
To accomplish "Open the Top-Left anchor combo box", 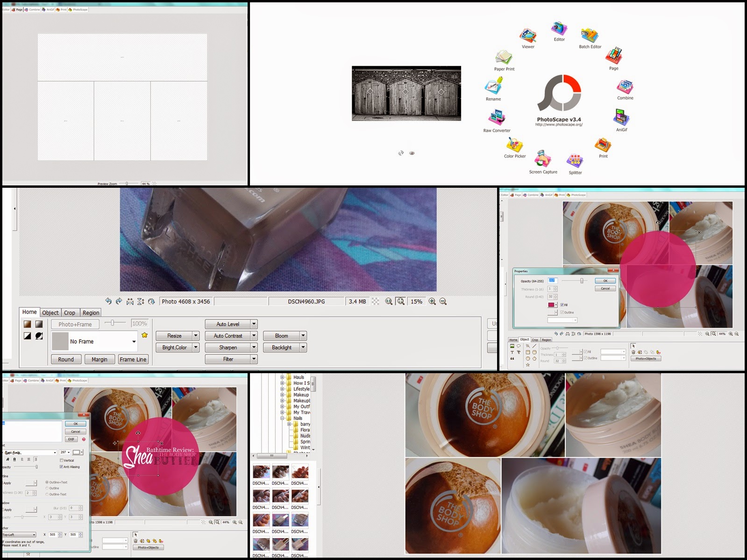I will coord(19,534).
